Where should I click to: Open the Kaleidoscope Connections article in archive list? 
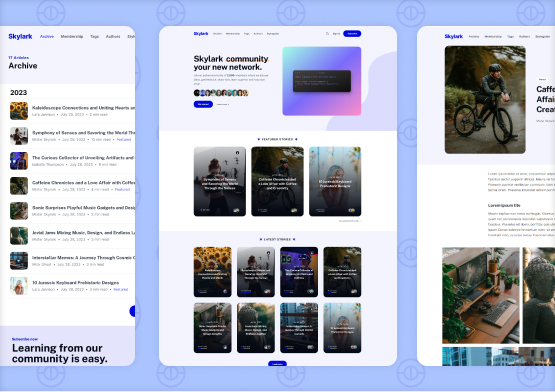(x=83, y=108)
